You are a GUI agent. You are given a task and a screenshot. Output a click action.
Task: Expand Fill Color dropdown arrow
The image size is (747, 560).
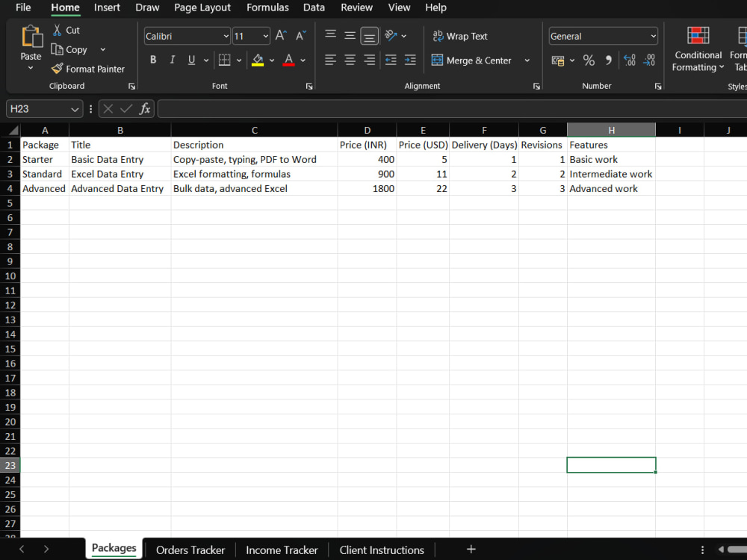[x=272, y=60]
